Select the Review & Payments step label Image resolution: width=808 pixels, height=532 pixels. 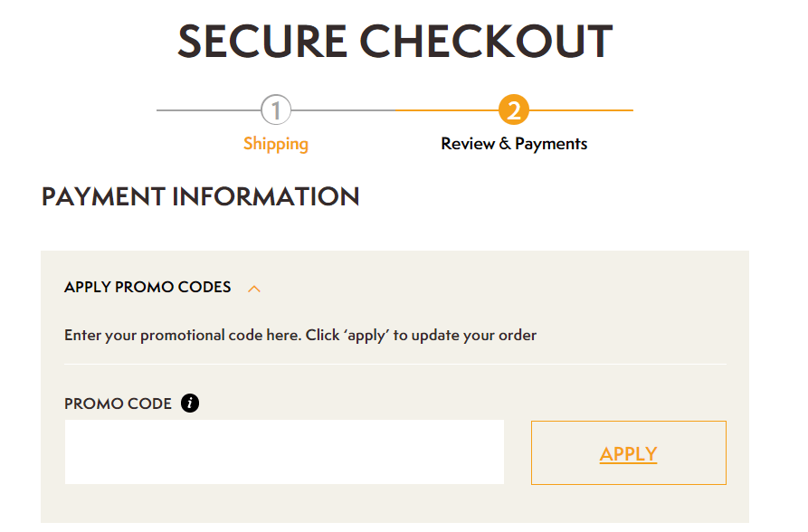(x=513, y=144)
